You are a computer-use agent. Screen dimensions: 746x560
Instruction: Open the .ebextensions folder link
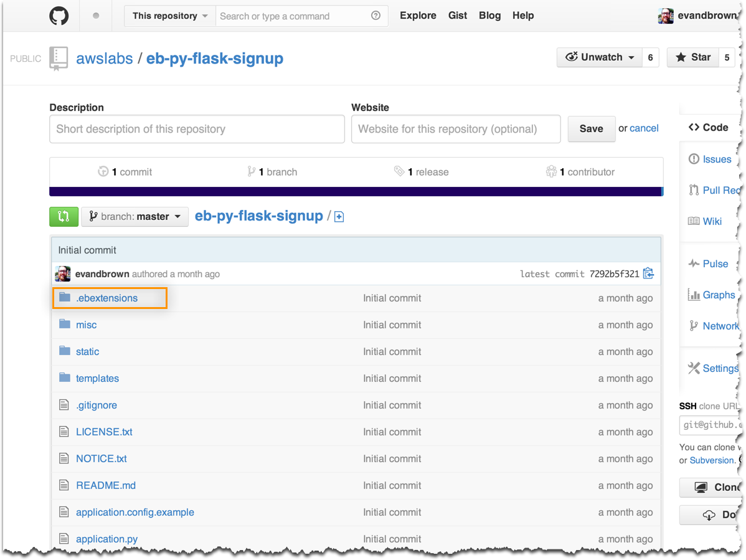coord(106,298)
